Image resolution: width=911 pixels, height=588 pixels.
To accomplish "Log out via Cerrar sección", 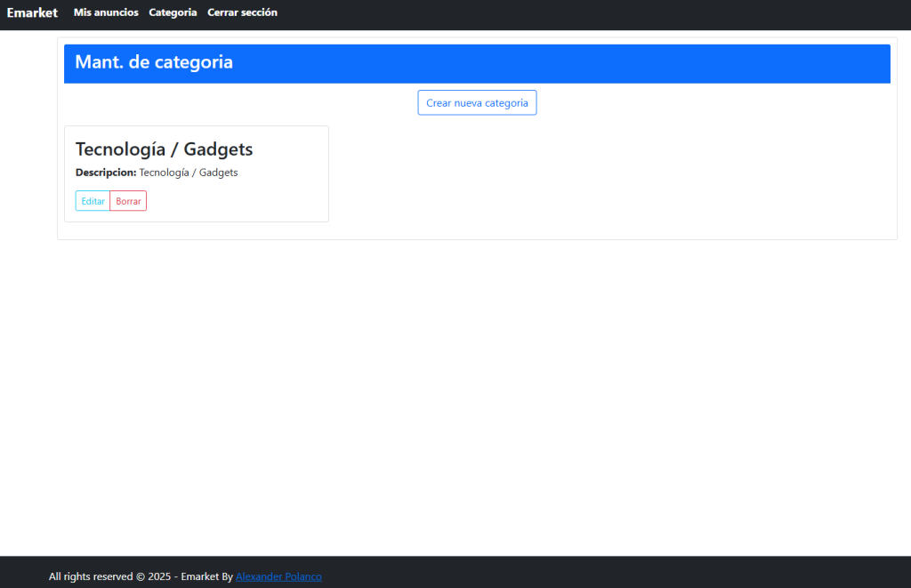I will (242, 12).
